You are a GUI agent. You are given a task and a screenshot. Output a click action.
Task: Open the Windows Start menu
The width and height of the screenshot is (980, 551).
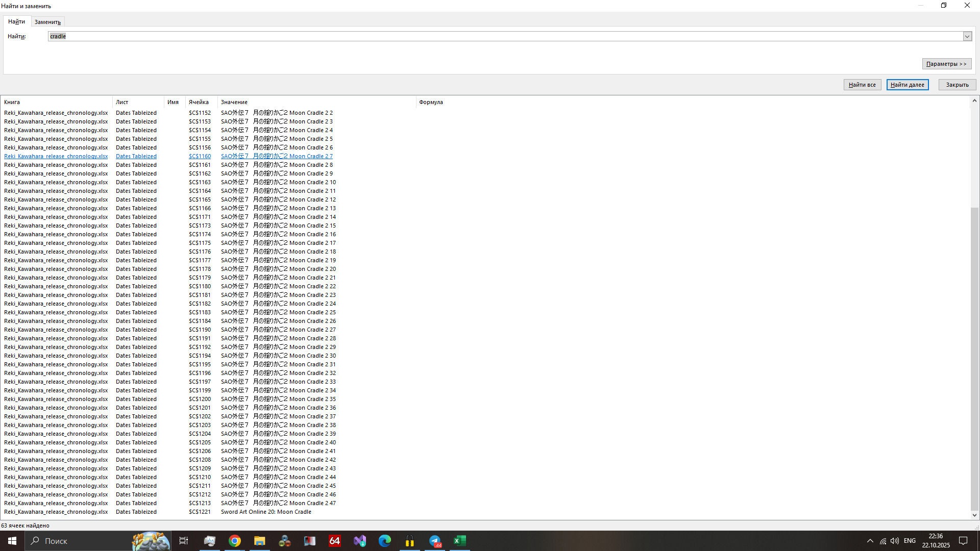point(12,541)
